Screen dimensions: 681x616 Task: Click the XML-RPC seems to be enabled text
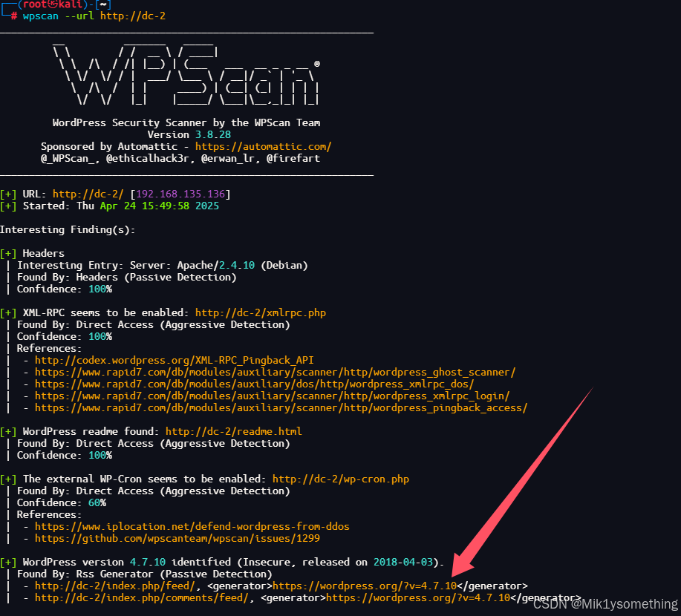pos(105,313)
